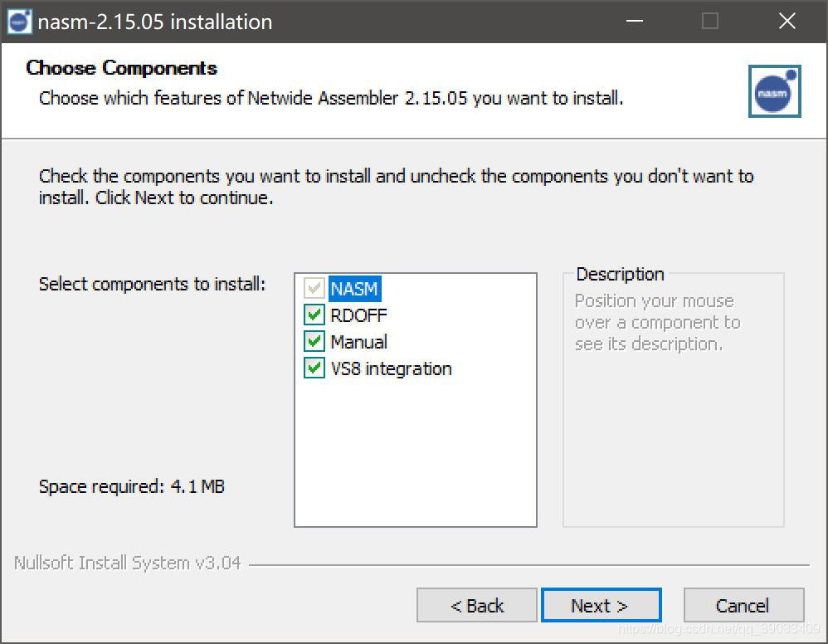
Task: Select the RDOFF component label
Action: [358, 315]
